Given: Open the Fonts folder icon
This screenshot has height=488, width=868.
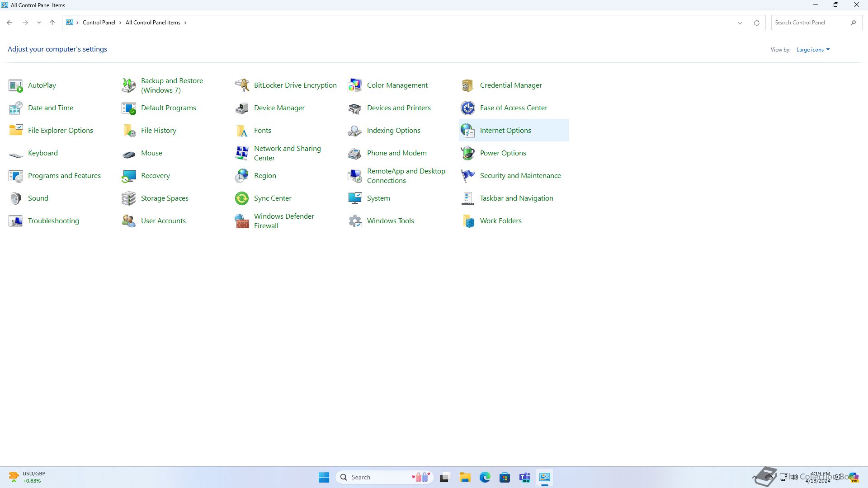Looking at the screenshot, I should [242, 131].
